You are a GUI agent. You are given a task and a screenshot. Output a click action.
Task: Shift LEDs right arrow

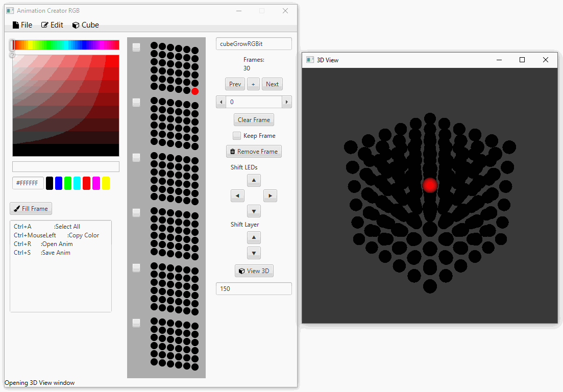pos(271,195)
